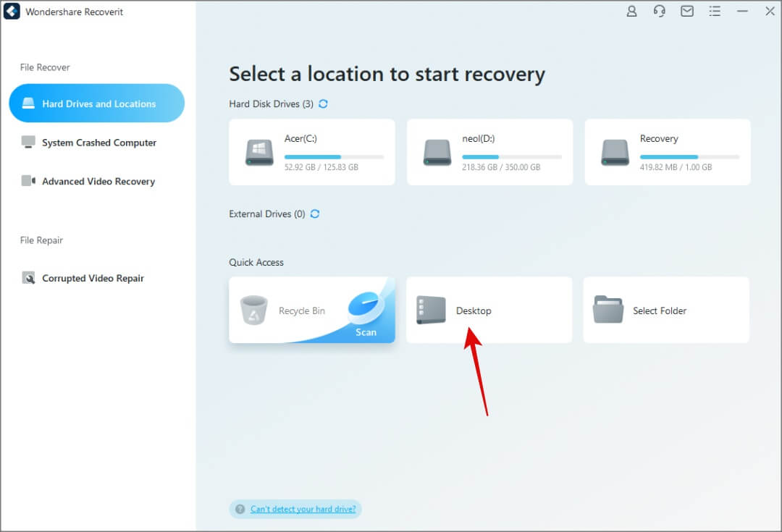Open the "Can't detect your hard drive?" link

click(x=303, y=509)
